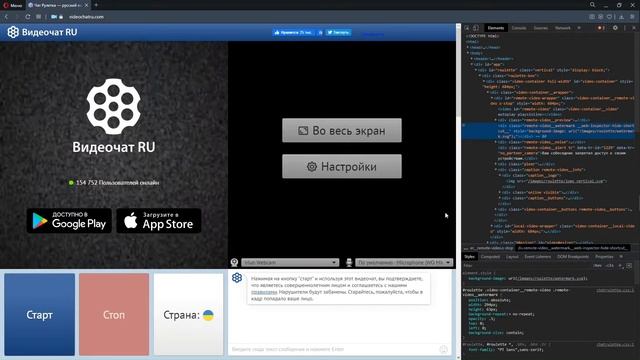Click the microphone icon beside mic dropdown
The image size is (640, 360).
coord(349,262)
